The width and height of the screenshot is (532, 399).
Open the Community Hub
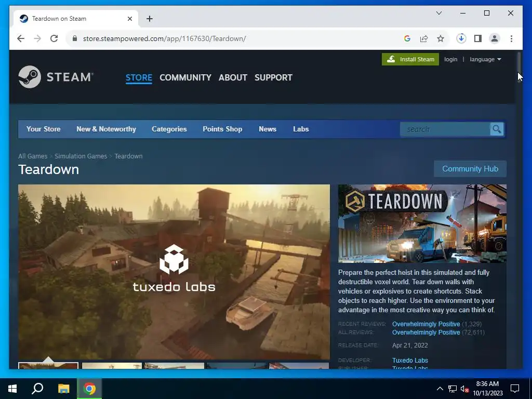click(x=470, y=169)
